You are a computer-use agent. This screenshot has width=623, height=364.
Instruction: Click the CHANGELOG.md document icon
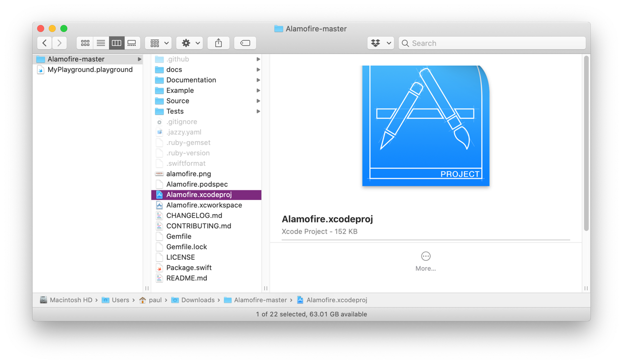pos(159,216)
